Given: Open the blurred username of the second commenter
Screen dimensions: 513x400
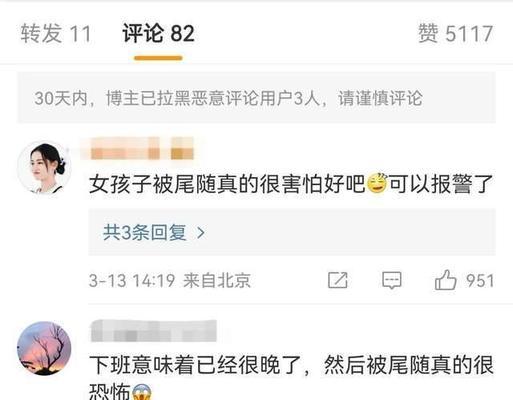Looking at the screenshot, I should 154,331.
